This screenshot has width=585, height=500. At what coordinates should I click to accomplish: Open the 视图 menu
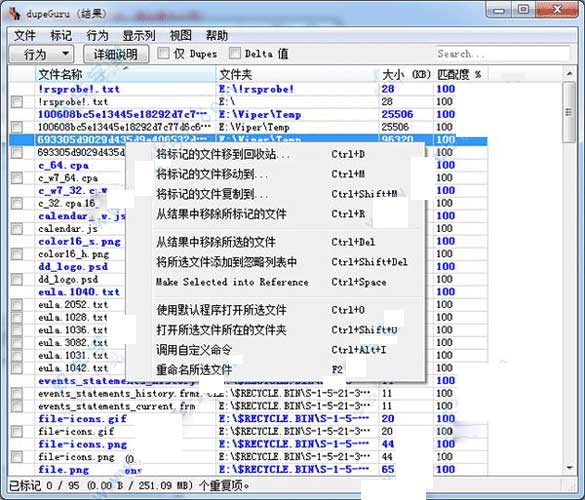tap(181, 36)
